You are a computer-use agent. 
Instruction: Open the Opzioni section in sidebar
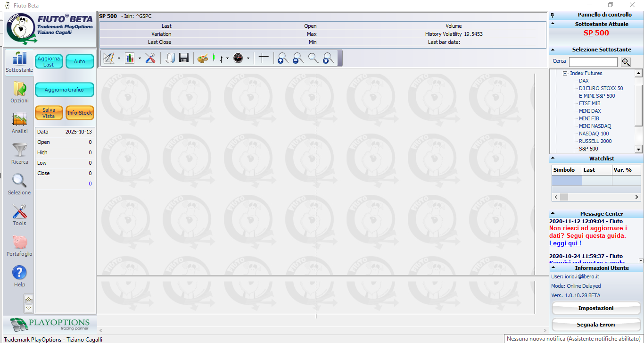click(19, 92)
